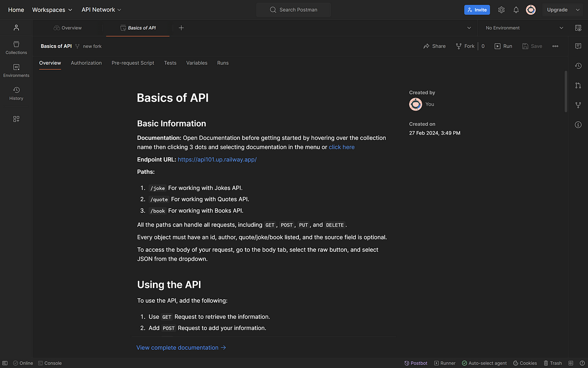Click the Created by avatar
This screenshot has width=588, height=368.
coord(416,104)
